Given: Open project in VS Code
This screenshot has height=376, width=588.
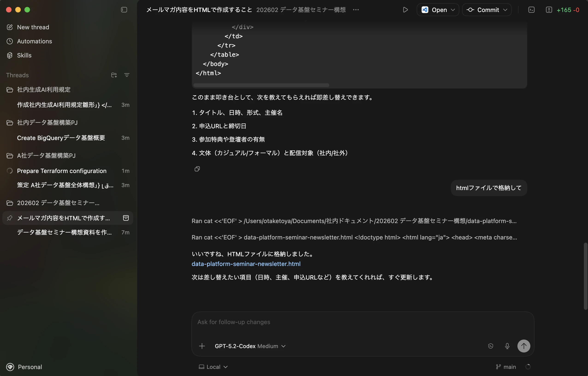Looking at the screenshot, I should point(434,10).
